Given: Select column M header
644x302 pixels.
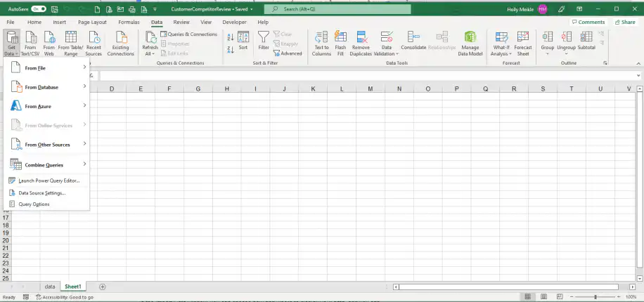Looking at the screenshot, I should [x=371, y=88].
